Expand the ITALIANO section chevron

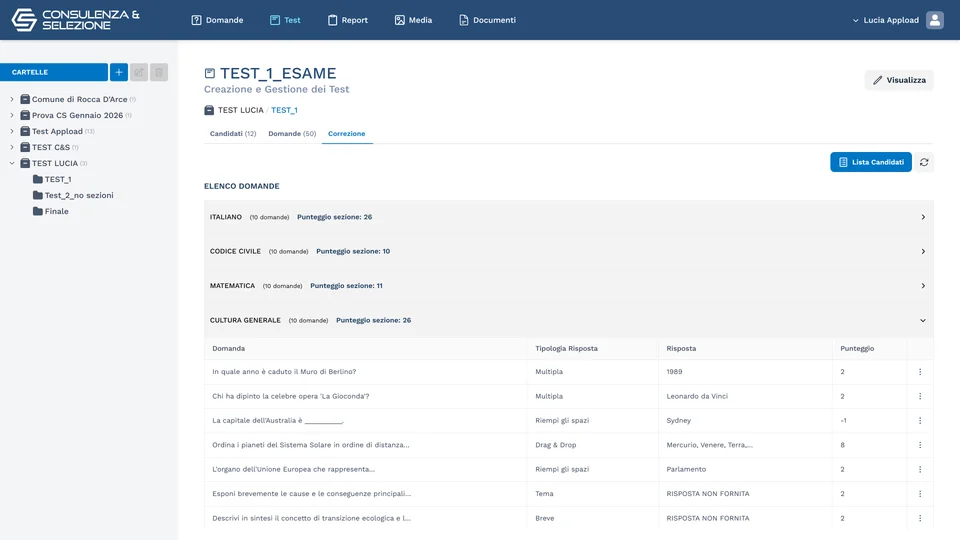(923, 217)
